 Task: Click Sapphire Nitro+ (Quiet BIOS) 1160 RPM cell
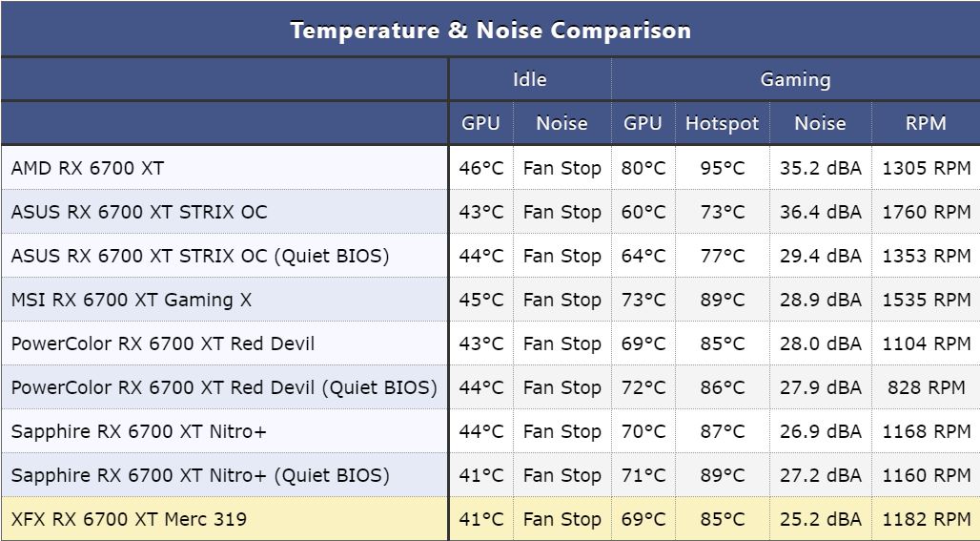click(x=927, y=475)
